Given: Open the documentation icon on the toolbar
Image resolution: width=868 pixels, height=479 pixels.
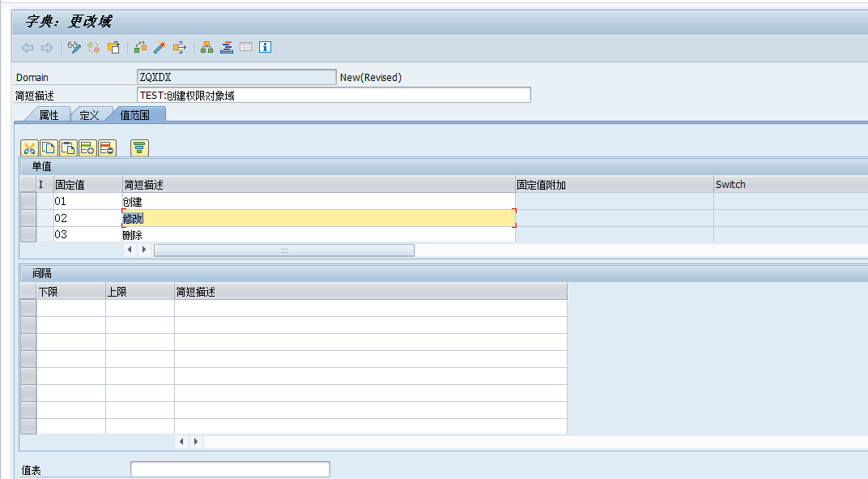Looking at the screenshot, I should click(246, 47).
